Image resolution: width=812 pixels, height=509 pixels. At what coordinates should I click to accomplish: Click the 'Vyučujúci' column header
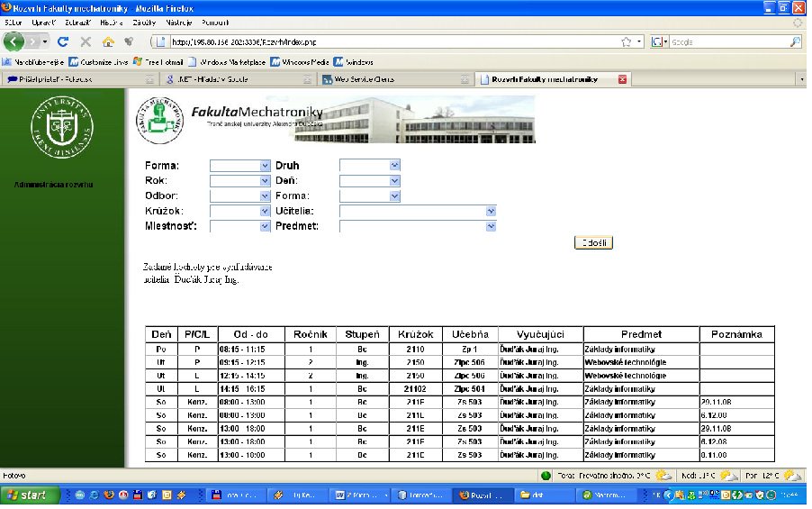pyautogui.click(x=541, y=334)
